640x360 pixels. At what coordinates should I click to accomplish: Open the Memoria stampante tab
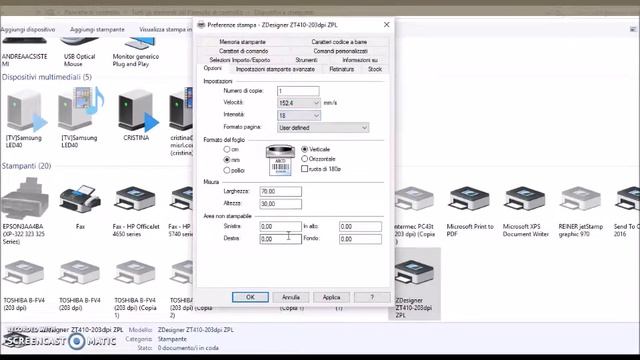pos(242,42)
